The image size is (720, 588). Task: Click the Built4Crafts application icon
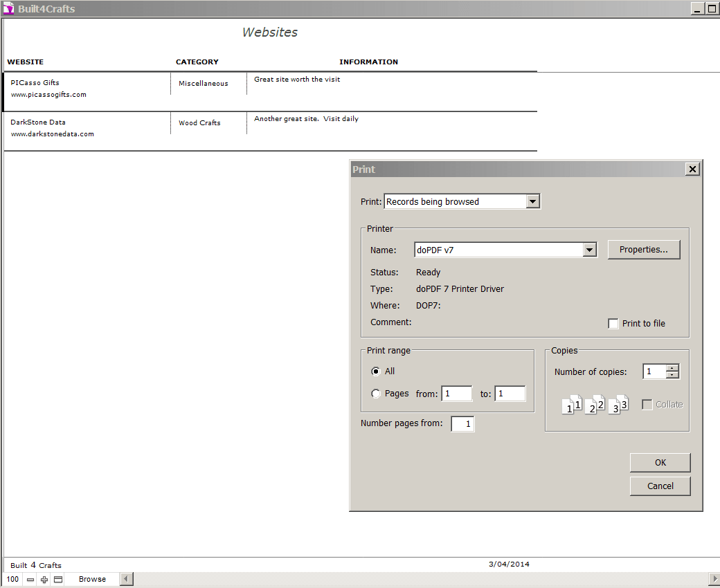click(x=8, y=8)
